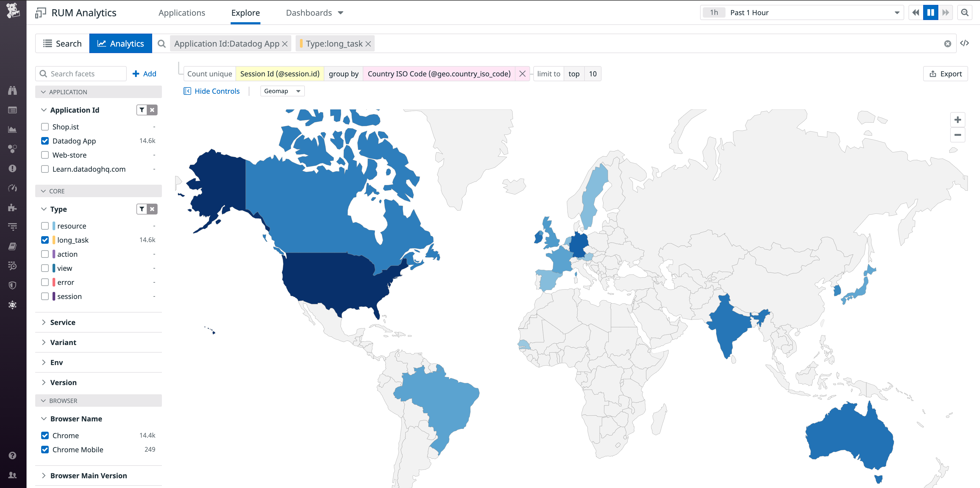Select the Metrics chart icon in sidebar
This screenshot has height=488, width=980.
12,129
